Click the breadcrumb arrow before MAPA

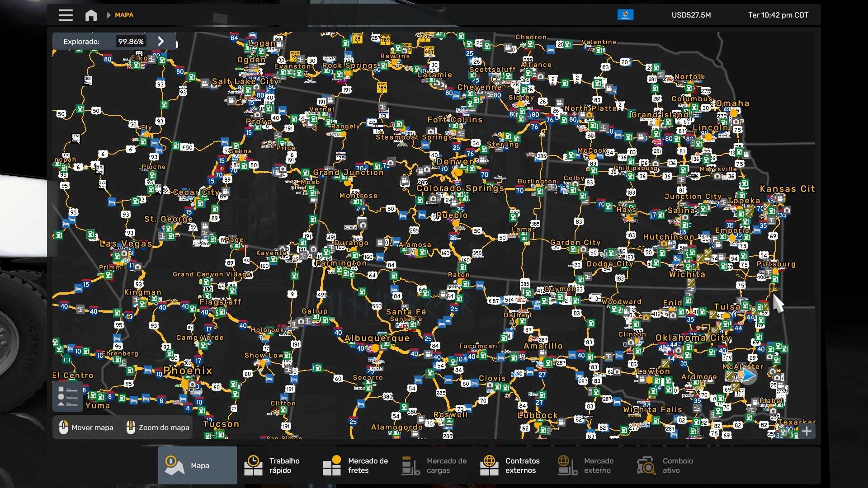(x=108, y=15)
